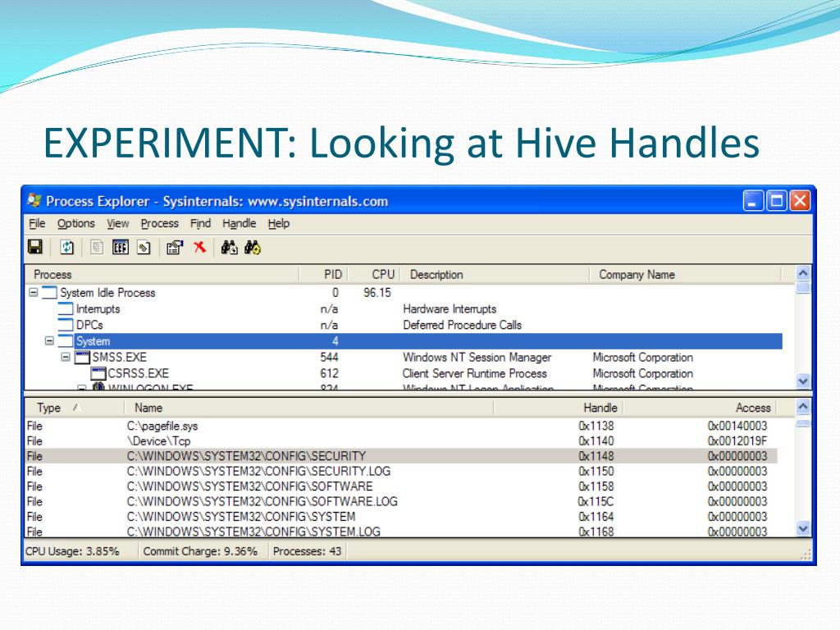
Task: Click the handle list scrollbar thumb
Action: coord(802,423)
